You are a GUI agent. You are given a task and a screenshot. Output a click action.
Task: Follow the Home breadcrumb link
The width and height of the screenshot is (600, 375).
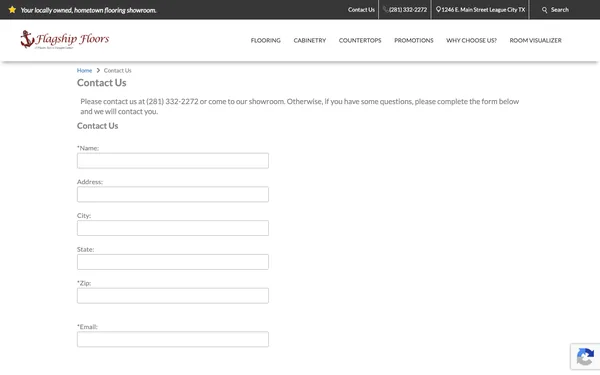[84, 70]
